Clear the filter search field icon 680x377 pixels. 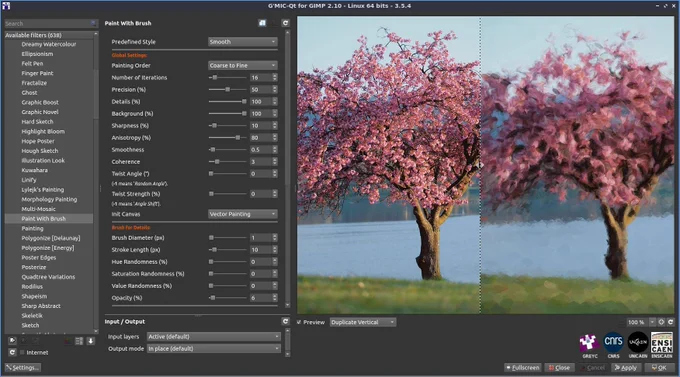tap(94, 23)
